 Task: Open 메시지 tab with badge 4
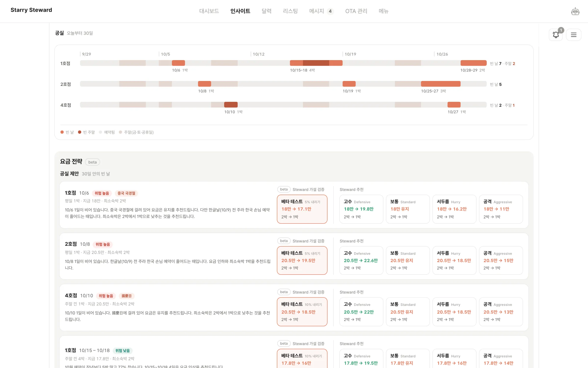tap(321, 11)
